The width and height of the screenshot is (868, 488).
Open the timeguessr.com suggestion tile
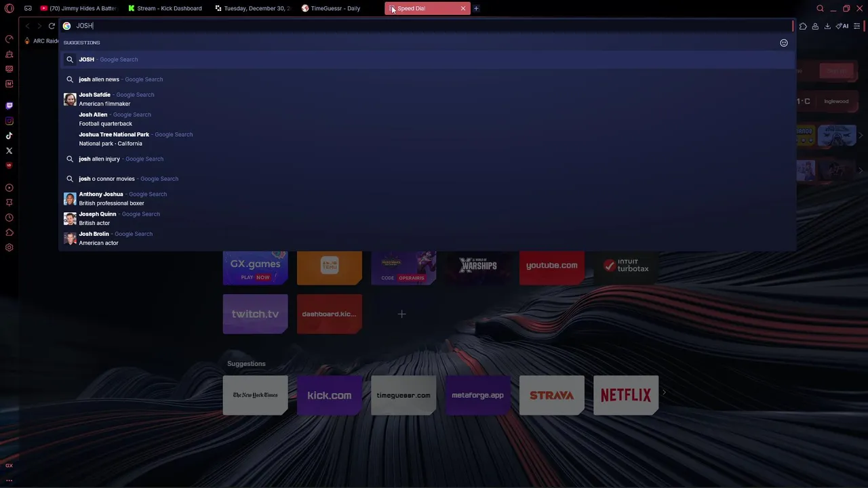403,395
